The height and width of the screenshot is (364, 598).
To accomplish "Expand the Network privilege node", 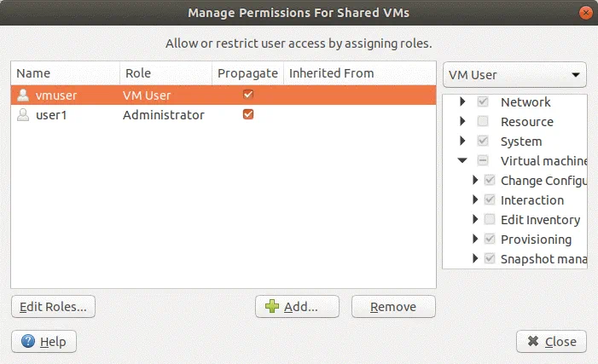I will [462, 102].
